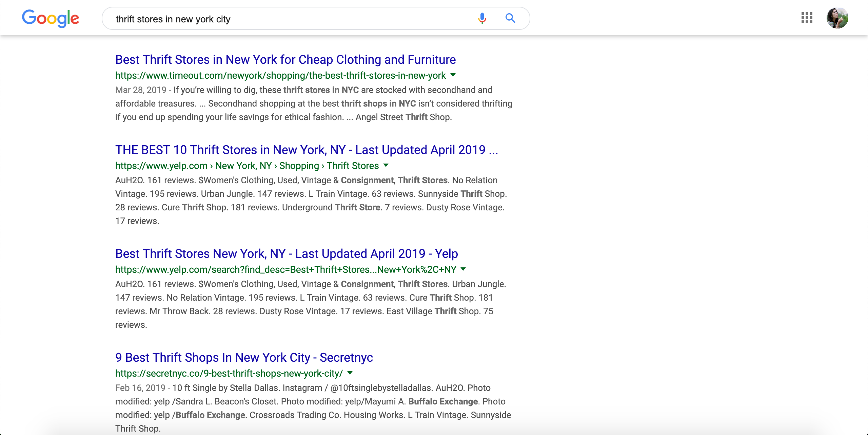Open Best Thrift Stores New York, NY - Yelp result
This screenshot has height=435, width=868.
click(x=287, y=254)
